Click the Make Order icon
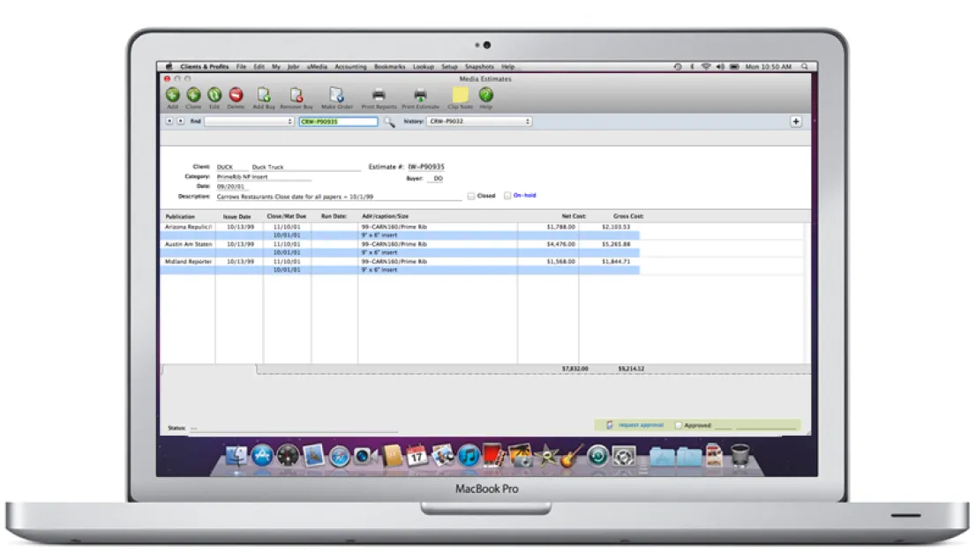This screenshot has width=976, height=560. (x=337, y=95)
